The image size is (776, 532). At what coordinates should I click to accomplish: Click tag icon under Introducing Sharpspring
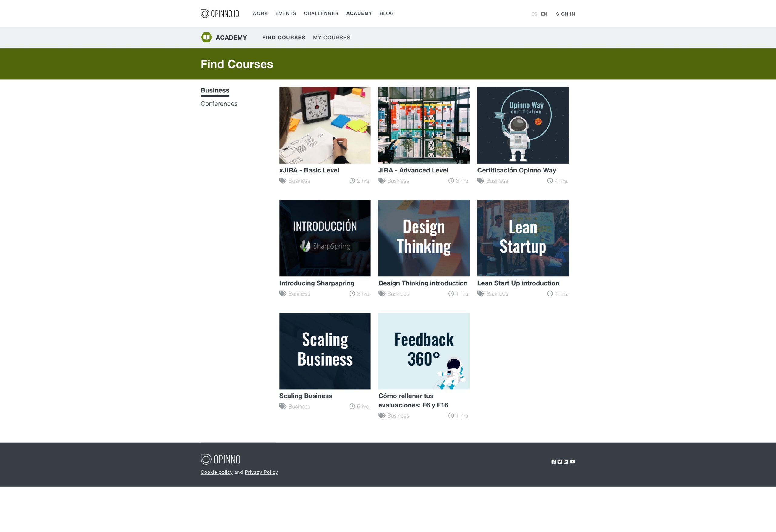pos(283,293)
